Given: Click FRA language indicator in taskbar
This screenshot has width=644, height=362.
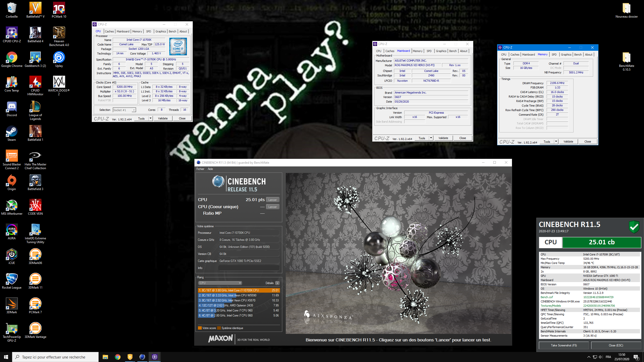Looking at the screenshot, I should click(x=608, y=357).
